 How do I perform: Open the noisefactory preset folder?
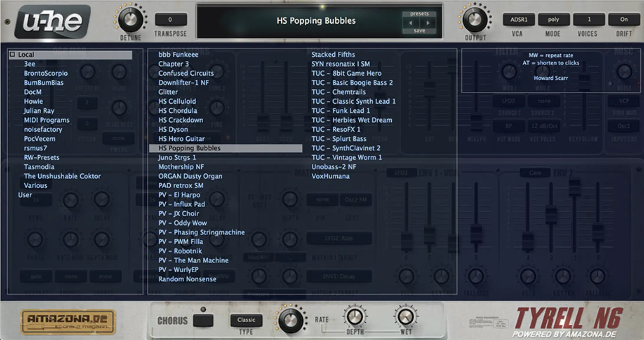[x=43, y=129]
